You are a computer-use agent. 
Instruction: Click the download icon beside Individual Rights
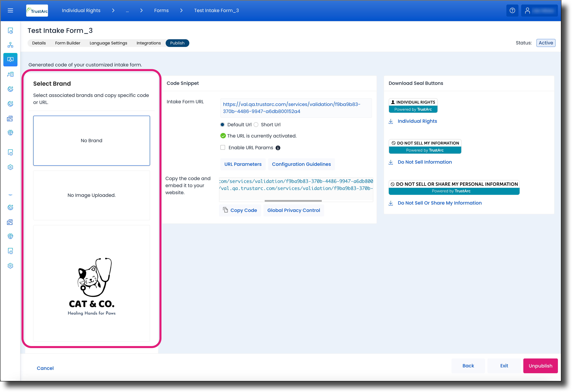pos(391,122)
